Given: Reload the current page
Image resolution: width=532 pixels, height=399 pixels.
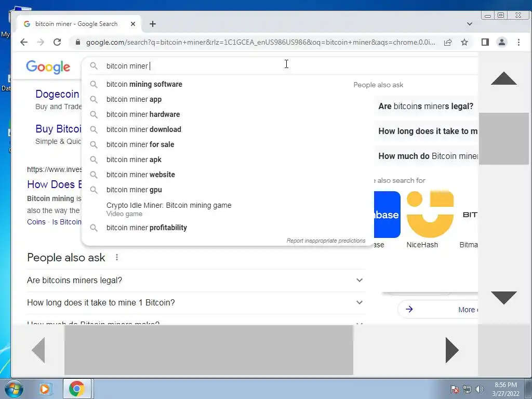Looking at the screenshot, I should click(57, 42).
